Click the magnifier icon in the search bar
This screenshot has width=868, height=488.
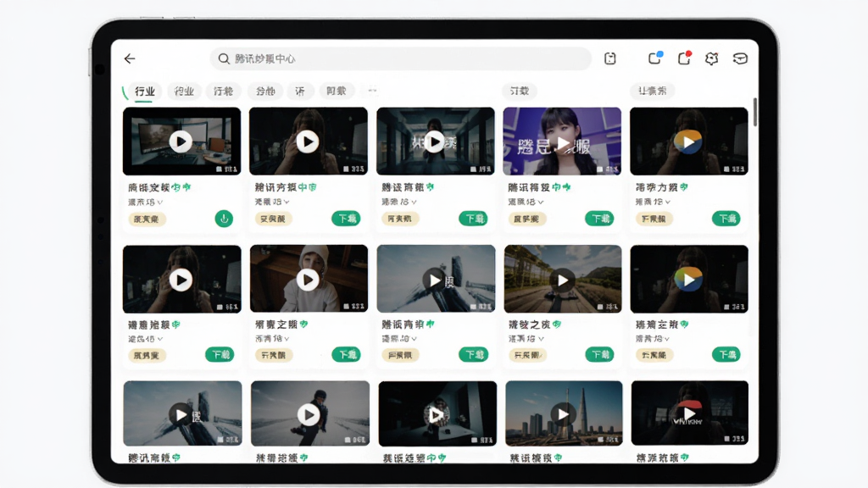(x=224, y=58)
